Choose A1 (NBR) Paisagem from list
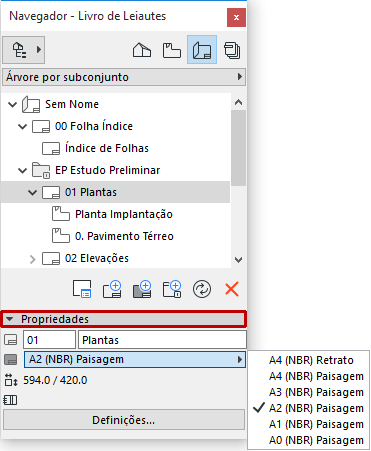This screenshot has width=371, height=451. click(316, 424)
